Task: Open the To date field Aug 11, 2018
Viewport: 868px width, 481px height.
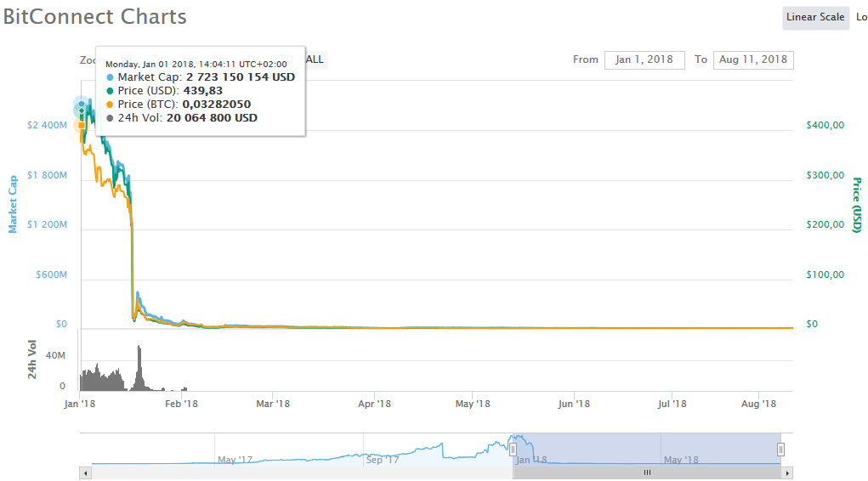Action: click(x=753, y=59)
